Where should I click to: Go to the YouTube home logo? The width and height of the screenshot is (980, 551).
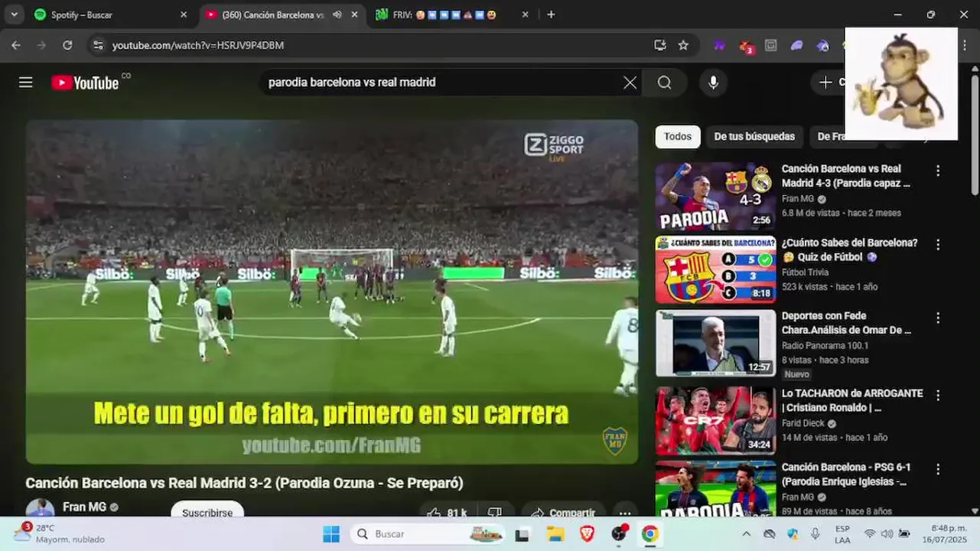point(85,83)
